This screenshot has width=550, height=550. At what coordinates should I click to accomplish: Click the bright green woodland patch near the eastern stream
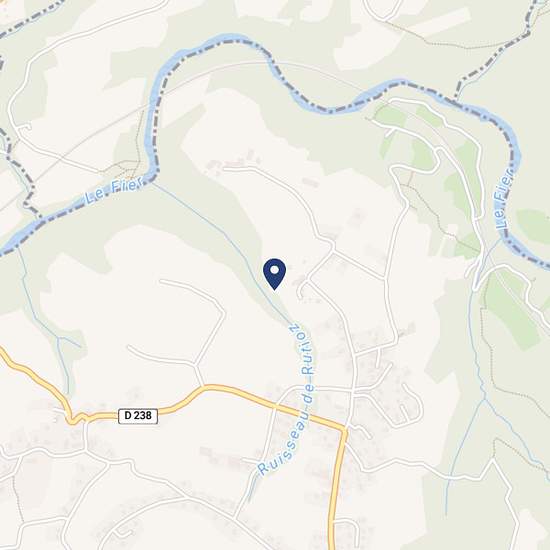coord(511,309)
